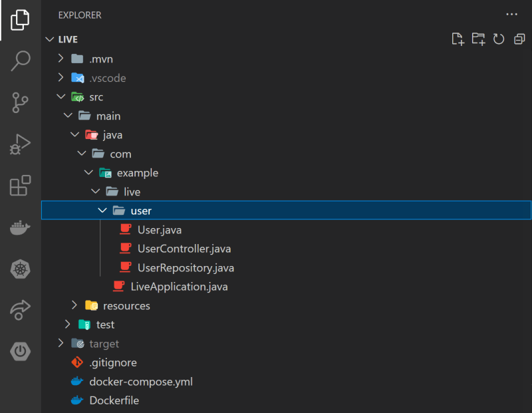
Task: Expand the .mvn folder chevron
Action: pos(61,59)
